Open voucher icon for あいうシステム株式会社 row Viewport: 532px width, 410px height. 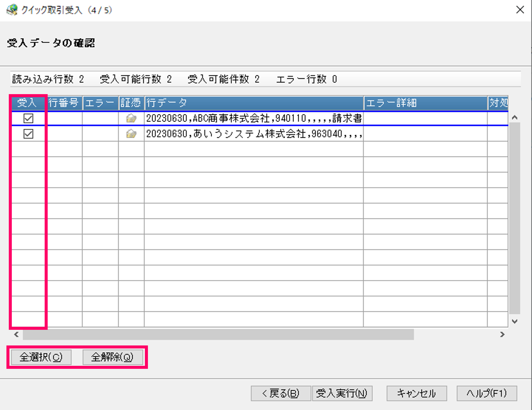click(x=131, y=134)
